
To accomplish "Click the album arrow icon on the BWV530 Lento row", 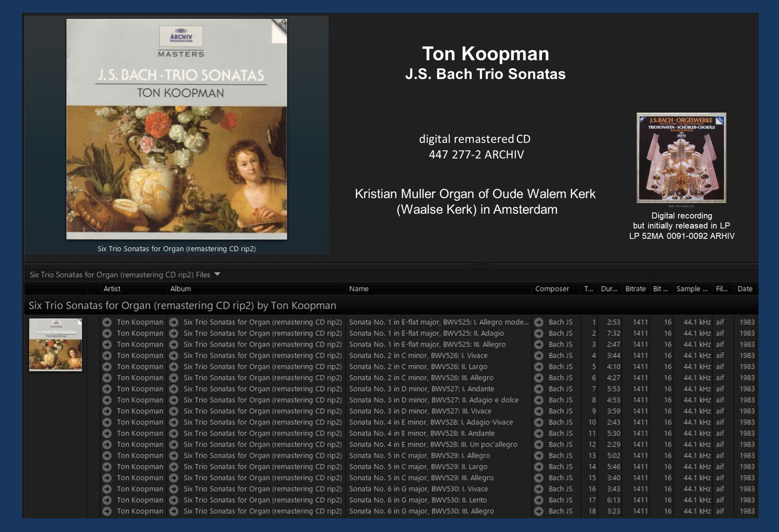I will pos(174,500).
